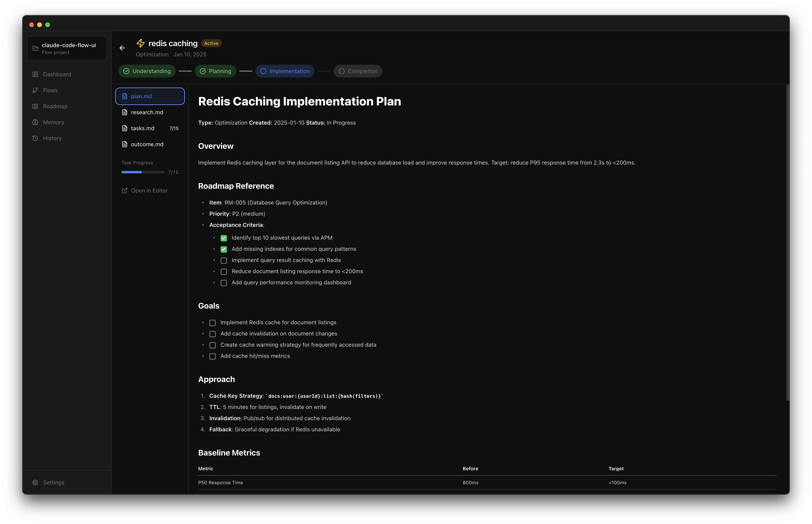
Task: Uncheck 'Identify top 10 slowest queries' checkbox
Action: (224, 238)
